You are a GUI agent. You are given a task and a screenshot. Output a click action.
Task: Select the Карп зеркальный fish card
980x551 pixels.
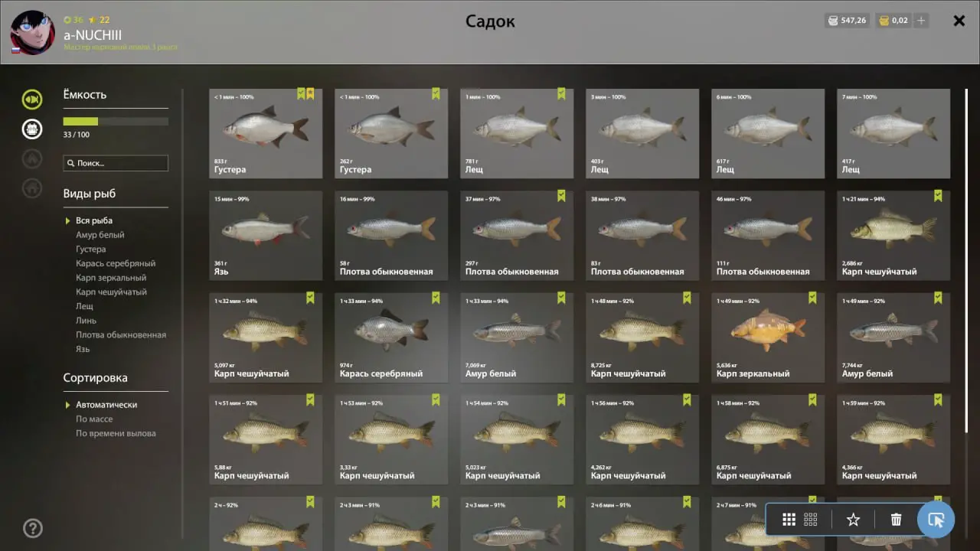768,337
